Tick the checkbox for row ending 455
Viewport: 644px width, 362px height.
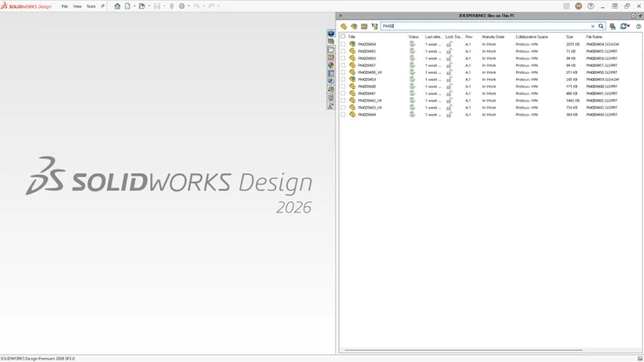click(343, 51)
